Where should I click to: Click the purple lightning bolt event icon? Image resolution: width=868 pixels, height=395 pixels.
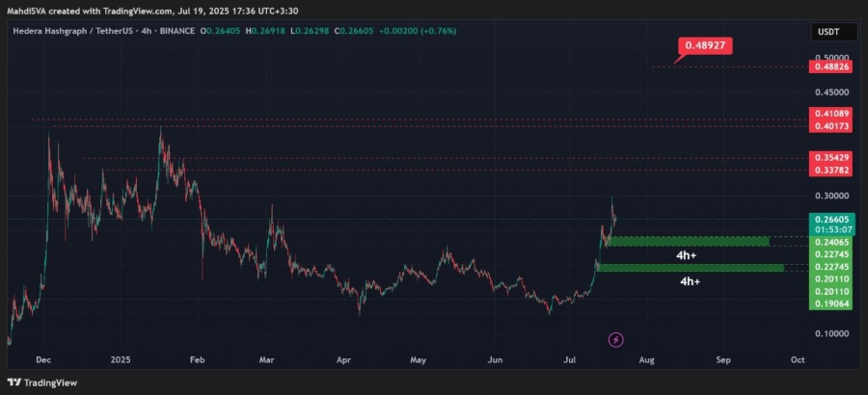[x=616, y=340]
